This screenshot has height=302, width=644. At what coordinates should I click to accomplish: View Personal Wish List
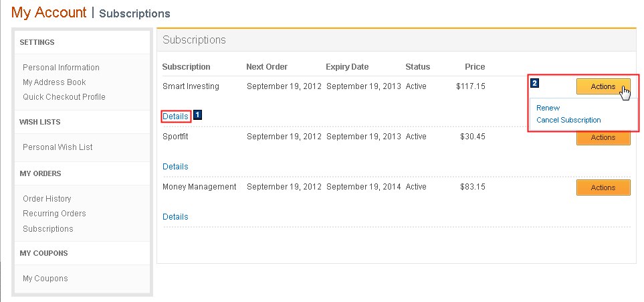[58, 147]
